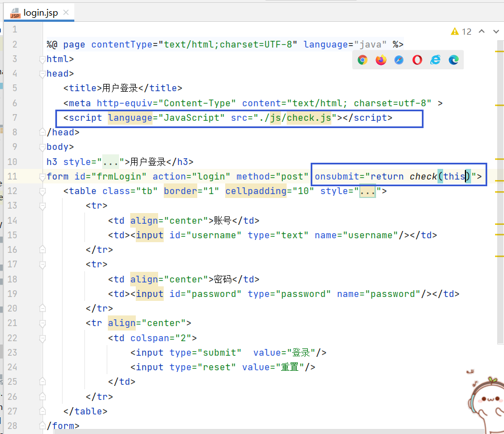Expand folded style value on table line
Screen dimensions: 504x434
click(368, 191)
